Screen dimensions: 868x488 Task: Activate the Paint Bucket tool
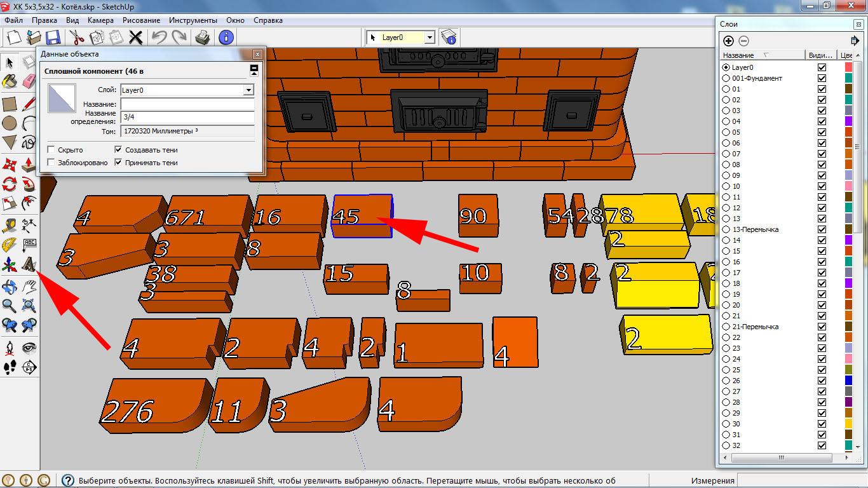10,81
